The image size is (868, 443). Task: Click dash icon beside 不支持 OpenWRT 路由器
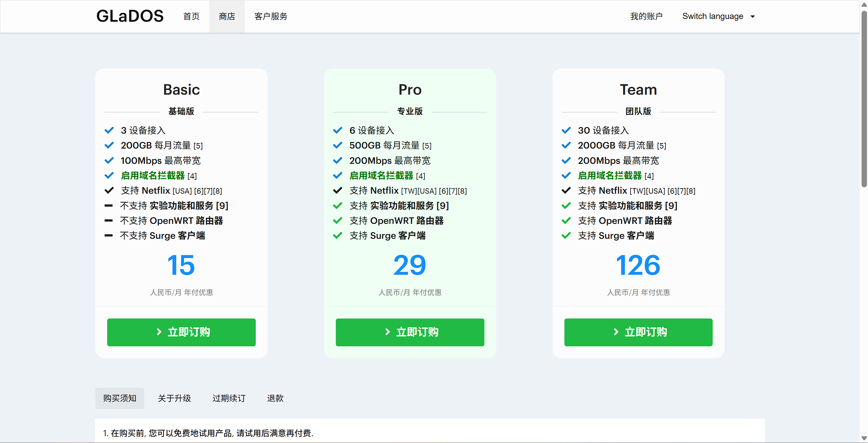click(x=109, y=220)
